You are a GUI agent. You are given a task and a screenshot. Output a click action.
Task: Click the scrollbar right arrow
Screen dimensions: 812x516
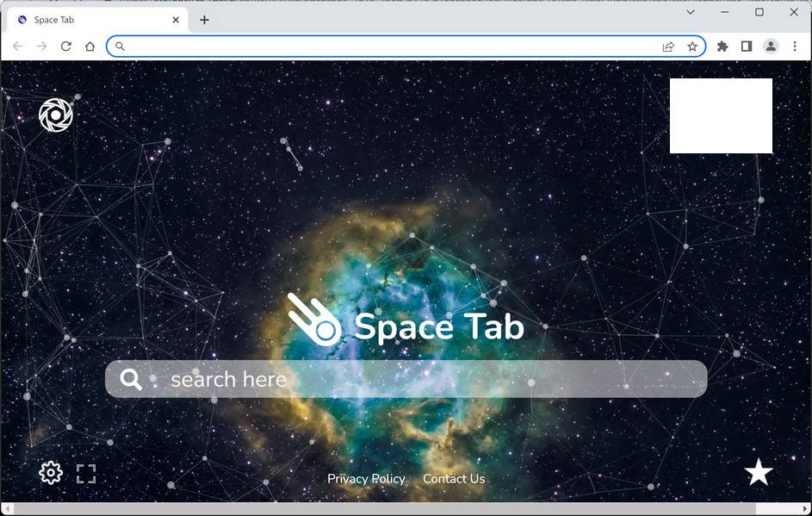(805, 509)
